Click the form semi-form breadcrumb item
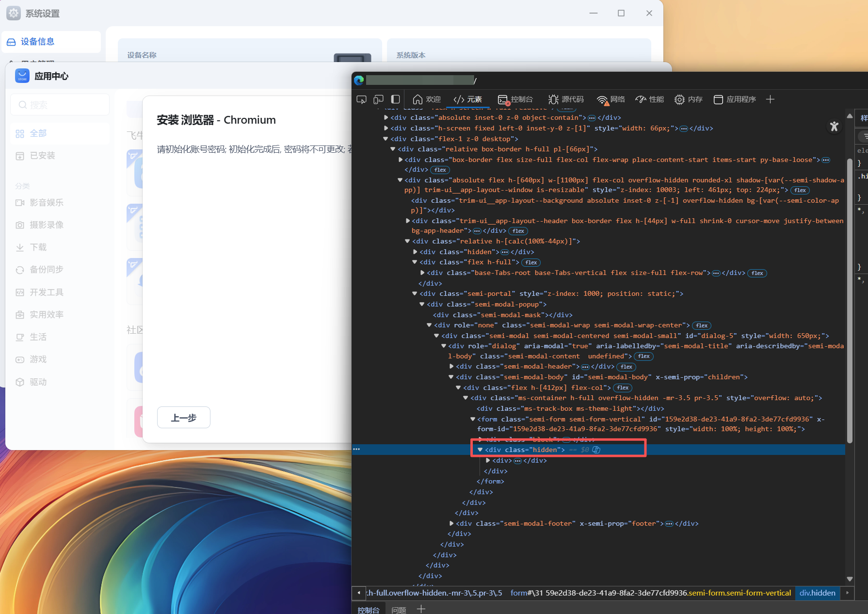Image resolution: width=868 pixels, height=614 pixels. coord(651,593)
